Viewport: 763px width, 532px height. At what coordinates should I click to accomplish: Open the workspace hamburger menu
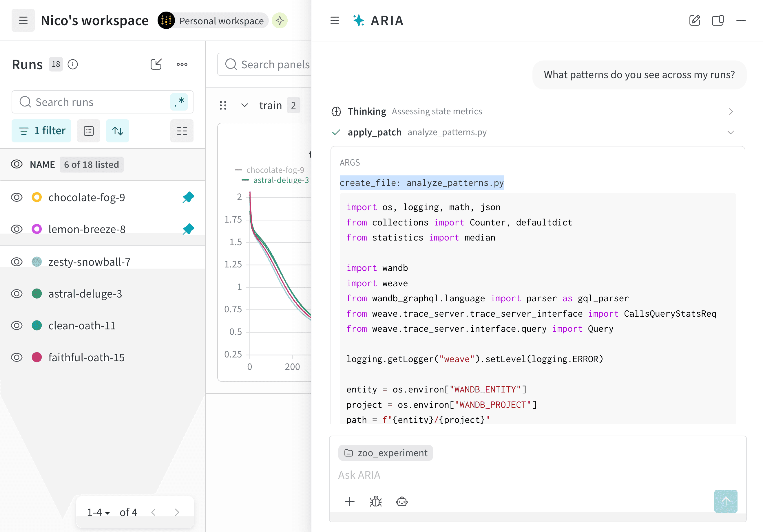[x=23, y=21]
